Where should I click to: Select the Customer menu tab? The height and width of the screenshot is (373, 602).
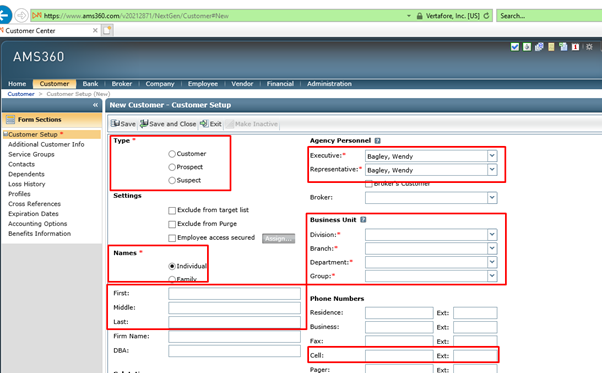pos(54,84)
